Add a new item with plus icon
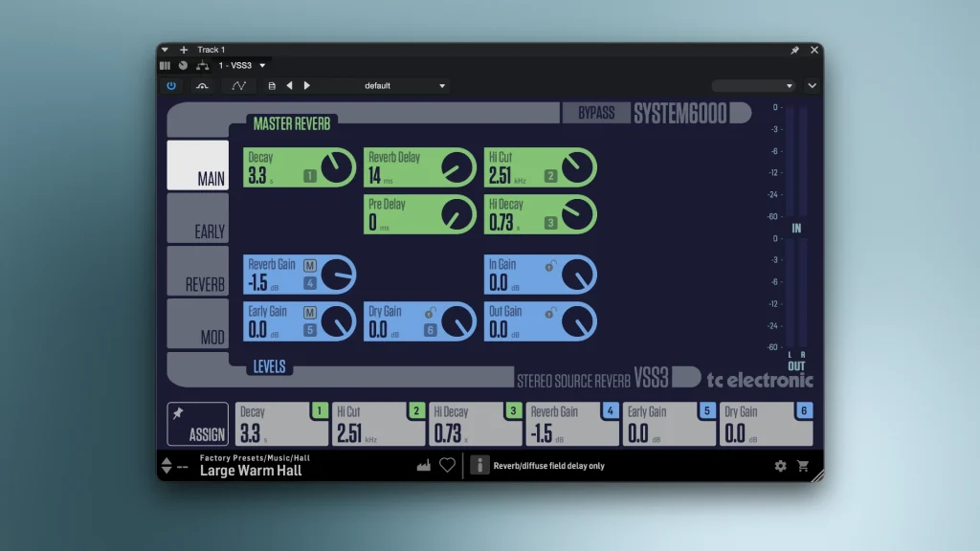Screen dimensions: 980x551 coord(184,50)
